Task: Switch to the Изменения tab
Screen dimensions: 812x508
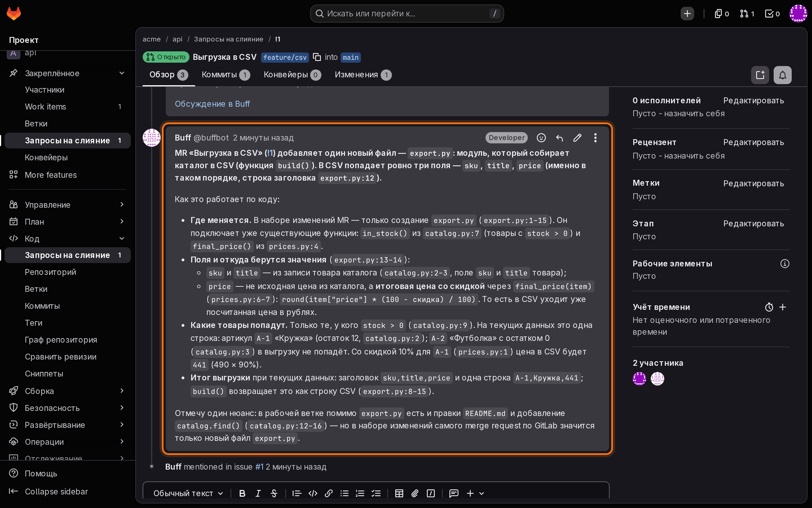Action: (x=363, y=75)
